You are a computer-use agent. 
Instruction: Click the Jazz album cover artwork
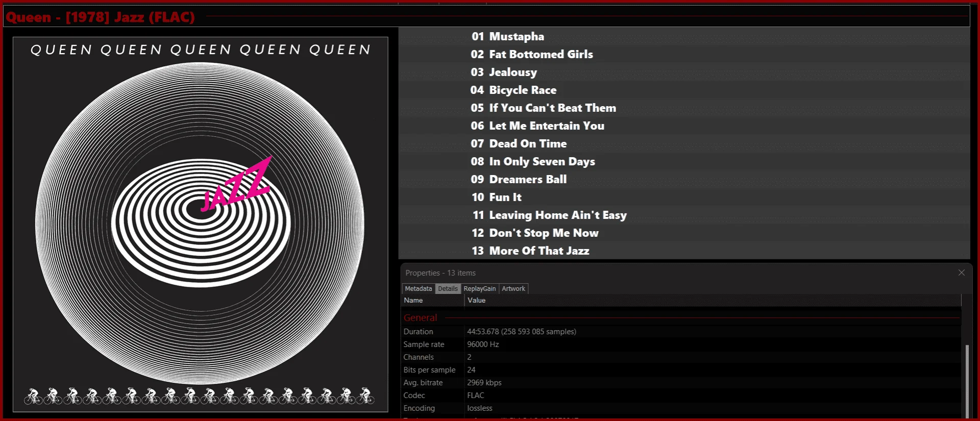200,224
